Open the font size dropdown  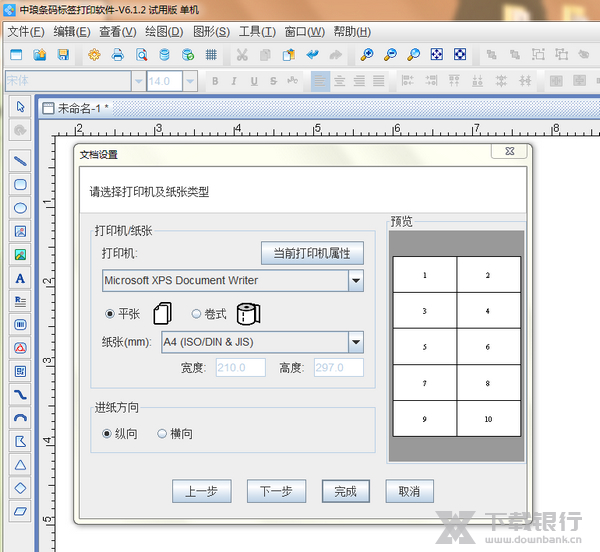pyautogui.click(x=190, y=81)
